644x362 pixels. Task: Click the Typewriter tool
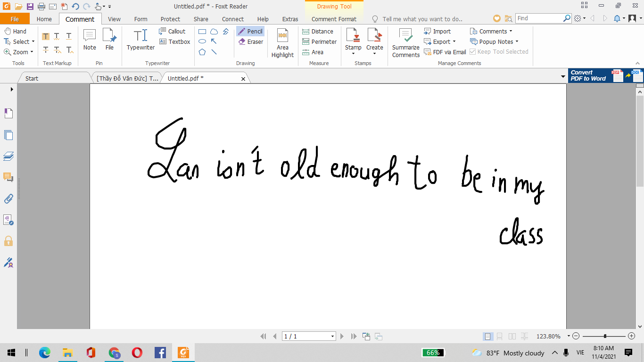coord(140,40)
